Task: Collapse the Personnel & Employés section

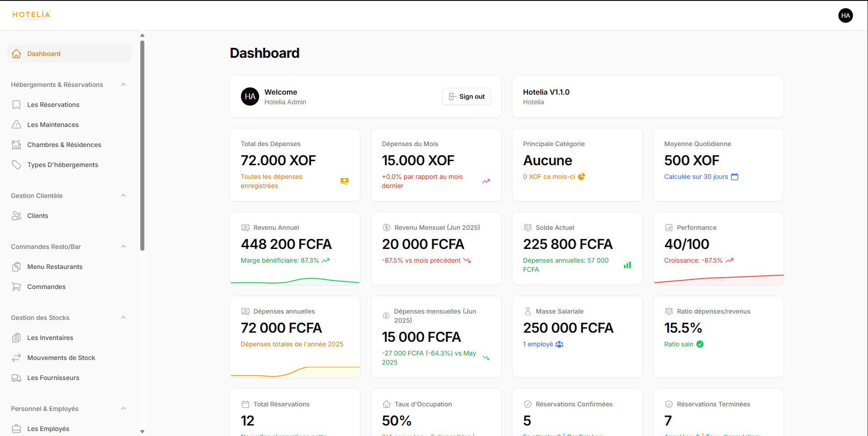Action: click(123, 409)
